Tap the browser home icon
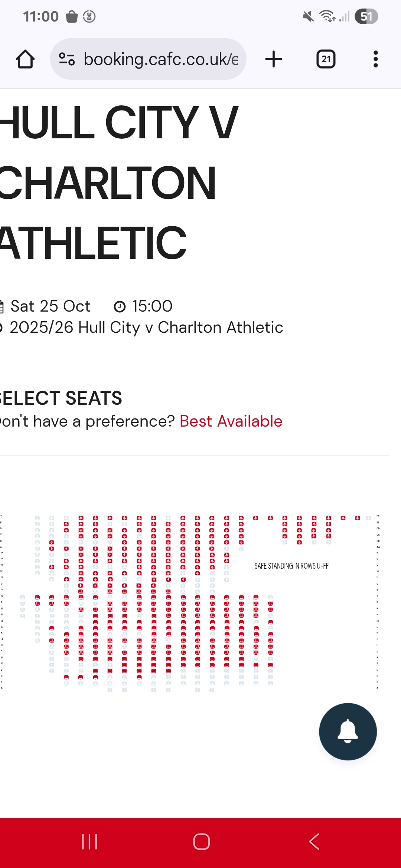Viewport: 401px width, 868px height. [25, 59]
